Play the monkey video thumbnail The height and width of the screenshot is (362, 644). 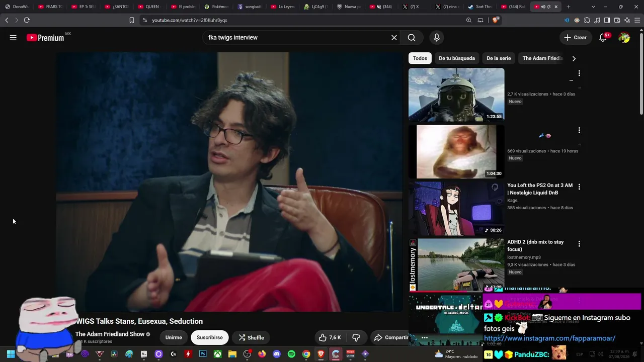point(456,152)
